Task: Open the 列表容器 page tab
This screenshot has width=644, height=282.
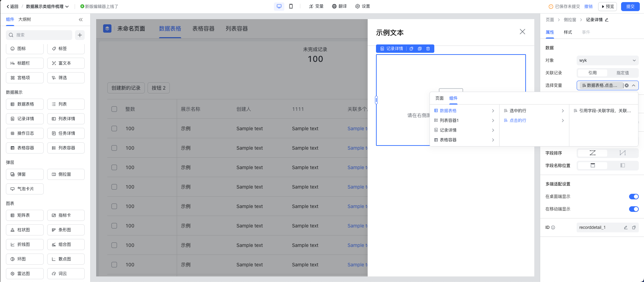Action: point(237,29)
